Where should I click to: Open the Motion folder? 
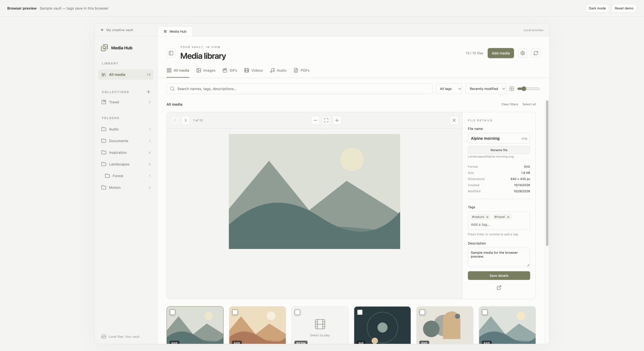pos(126,188)
